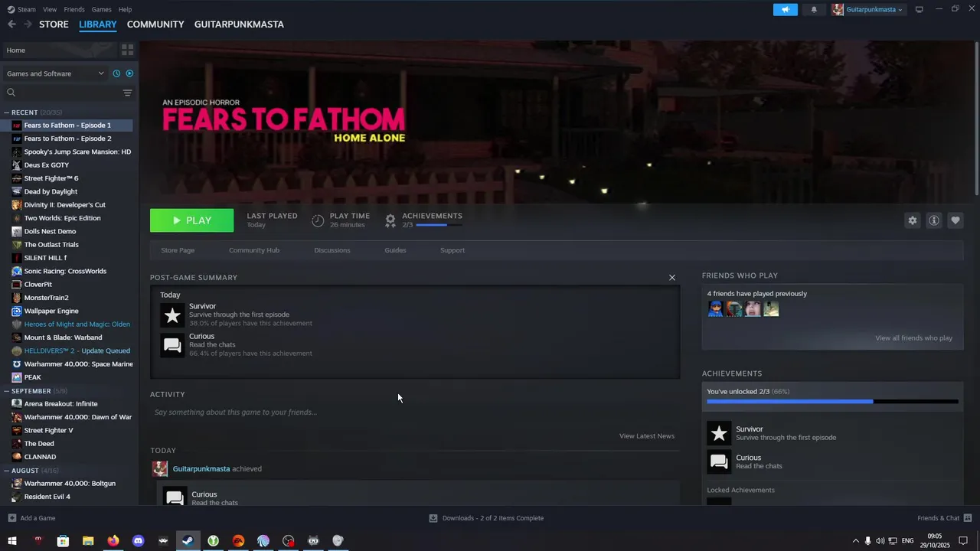Toggle show ready-to-play games filter icon
The width and height of the screenshot is (980, 551).
tap(129, 73)
